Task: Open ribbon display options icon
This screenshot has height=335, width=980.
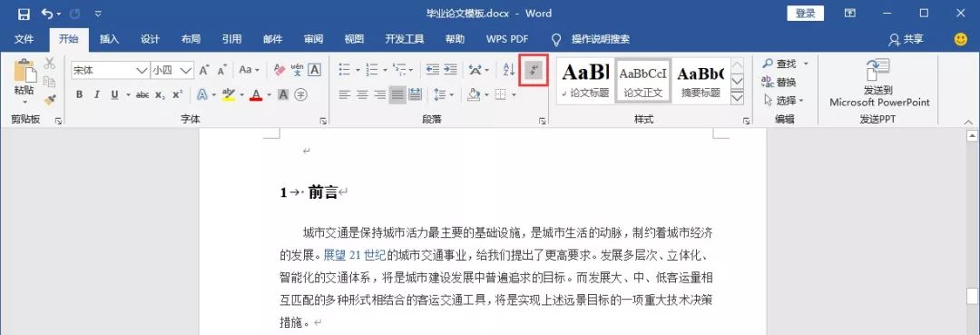Action: click(x=850, y=13)
